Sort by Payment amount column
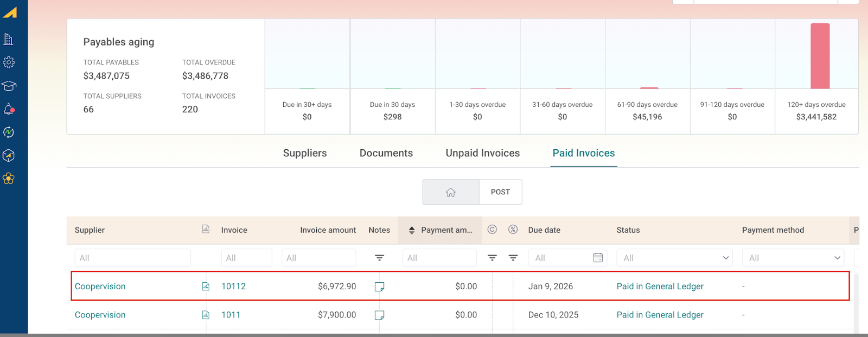This screenshot has width=868, height=337. pos(412,230)
